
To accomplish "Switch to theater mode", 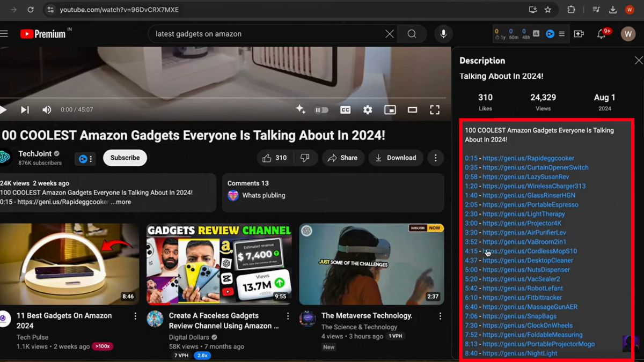I will tap(412, 109).
